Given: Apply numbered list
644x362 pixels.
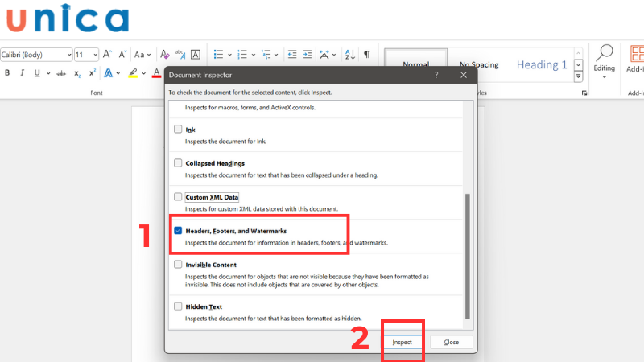Looking at the screenshot, I should pyautogui.click(x=242, y=54).
